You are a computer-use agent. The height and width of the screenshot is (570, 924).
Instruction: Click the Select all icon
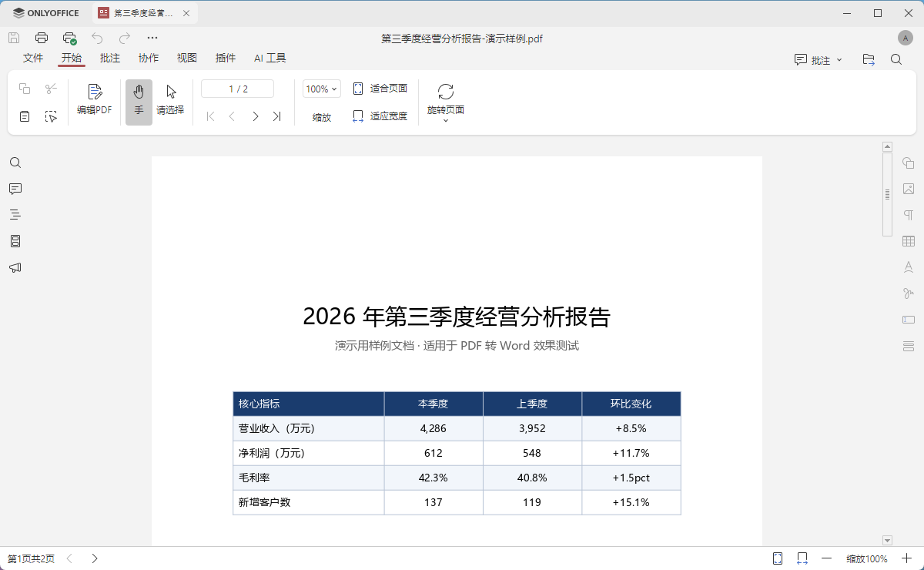click(51, 116)
